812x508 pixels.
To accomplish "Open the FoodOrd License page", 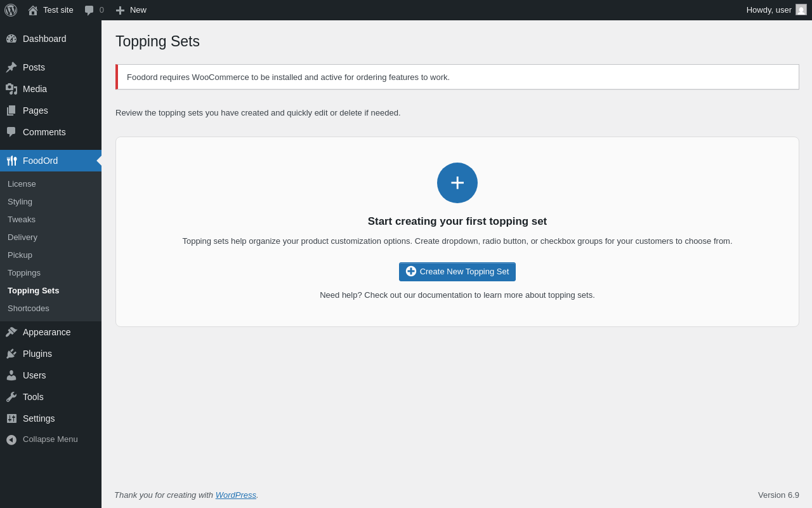I will coord(22,184).
